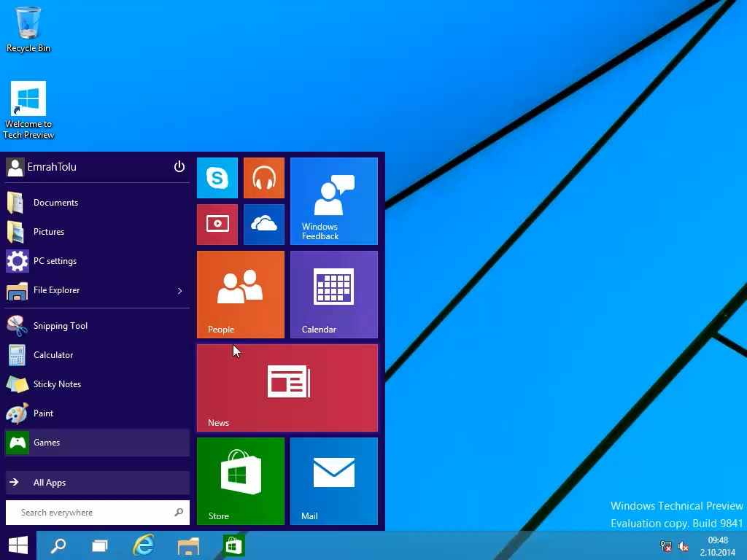Click the power button in Start menu
The image size is (747, 560).
tap(179, 167)
